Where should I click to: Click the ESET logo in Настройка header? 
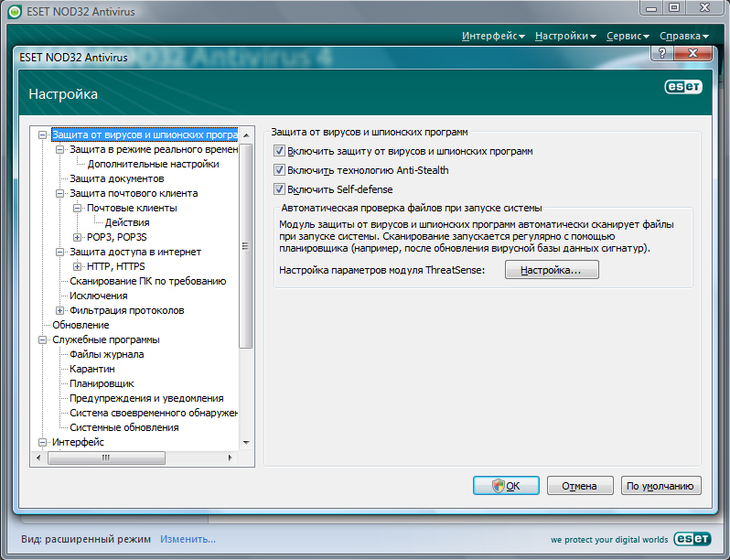[682, 88]
